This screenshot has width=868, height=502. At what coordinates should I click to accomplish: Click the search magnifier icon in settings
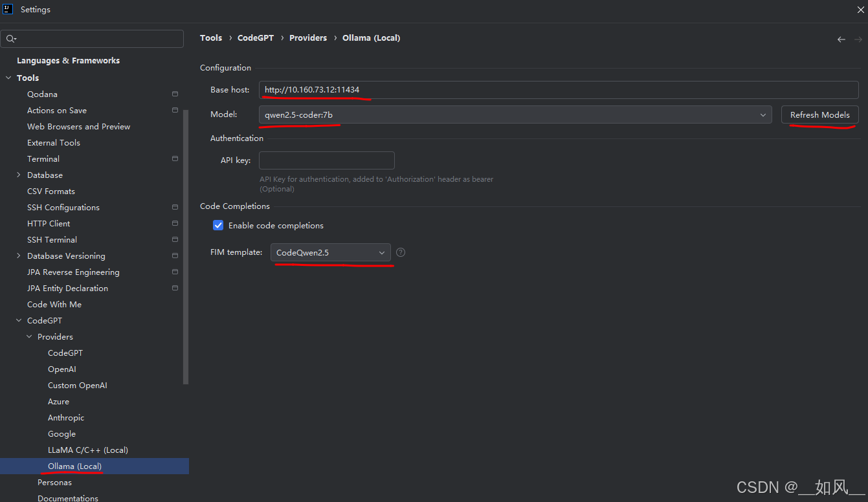point(11,39)
